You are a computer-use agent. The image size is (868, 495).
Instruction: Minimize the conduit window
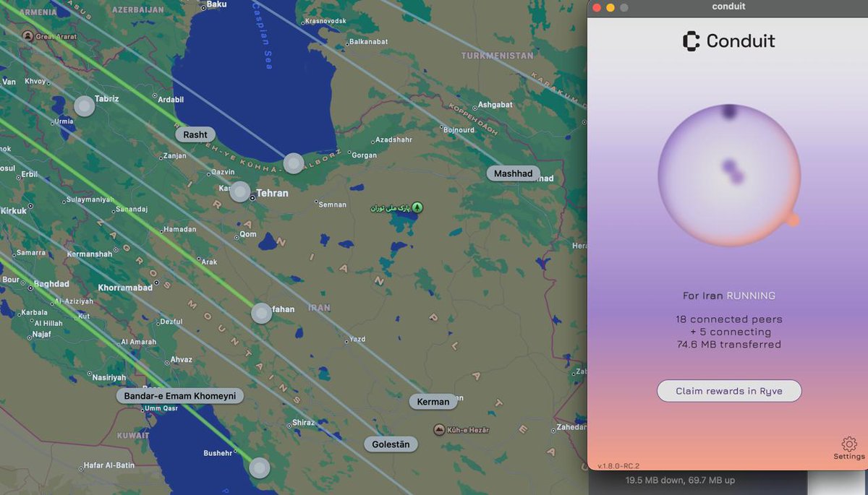coord(610,7)
